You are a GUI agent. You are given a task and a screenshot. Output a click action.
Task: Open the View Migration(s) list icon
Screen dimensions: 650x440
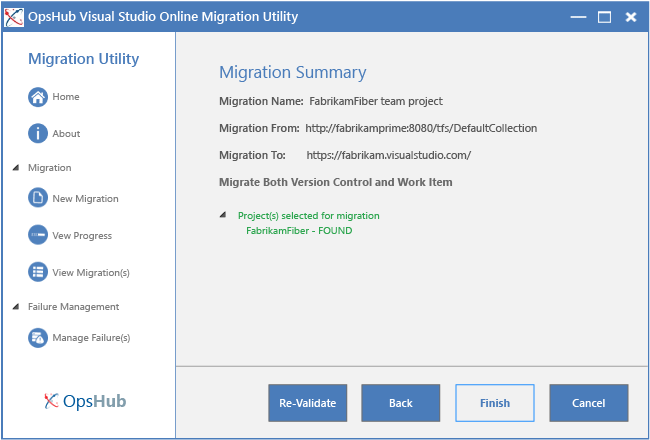[x=38, y=272]
